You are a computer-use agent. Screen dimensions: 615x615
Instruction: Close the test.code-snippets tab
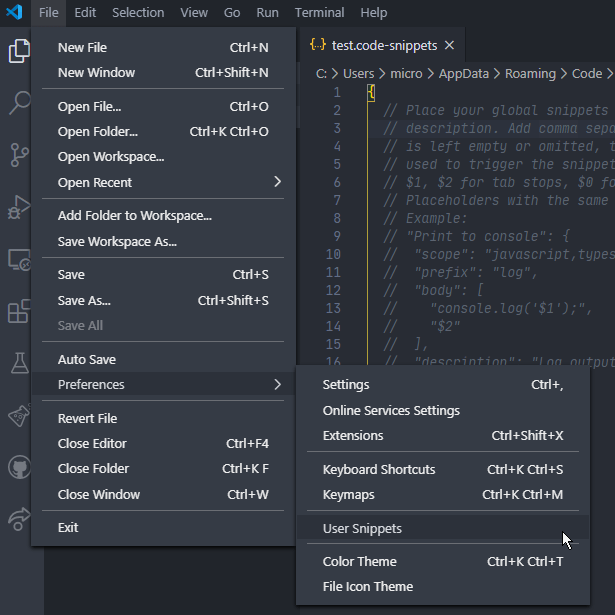pos(449,45)
